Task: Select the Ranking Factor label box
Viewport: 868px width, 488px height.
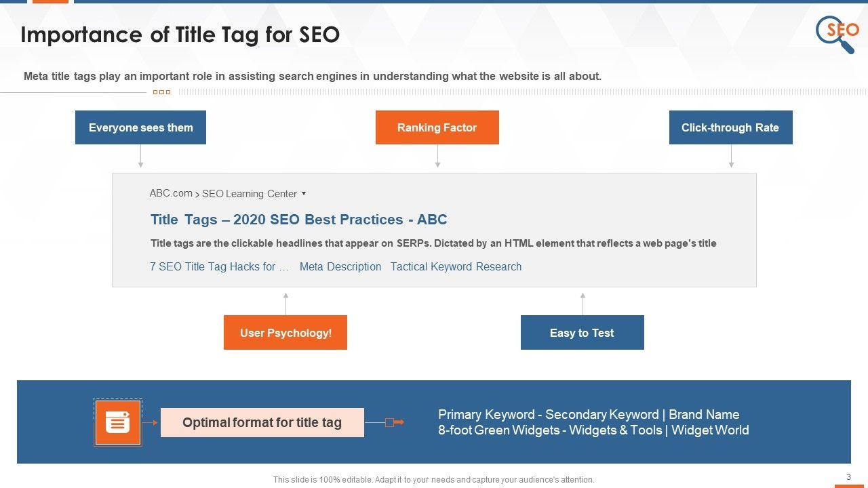Action: click(x=437, y=127)
